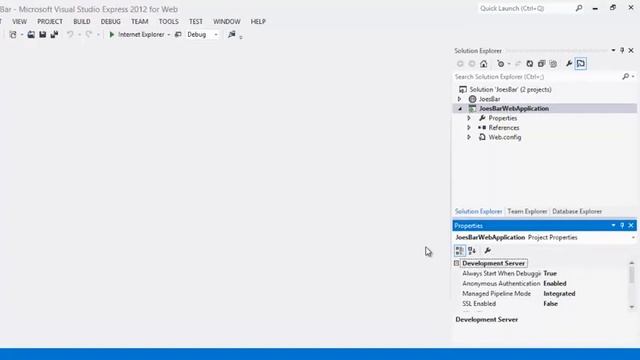The height and width of the screenshot is (360, 640).
Task: Switch to Team Explorer tab
Action: 527,211
